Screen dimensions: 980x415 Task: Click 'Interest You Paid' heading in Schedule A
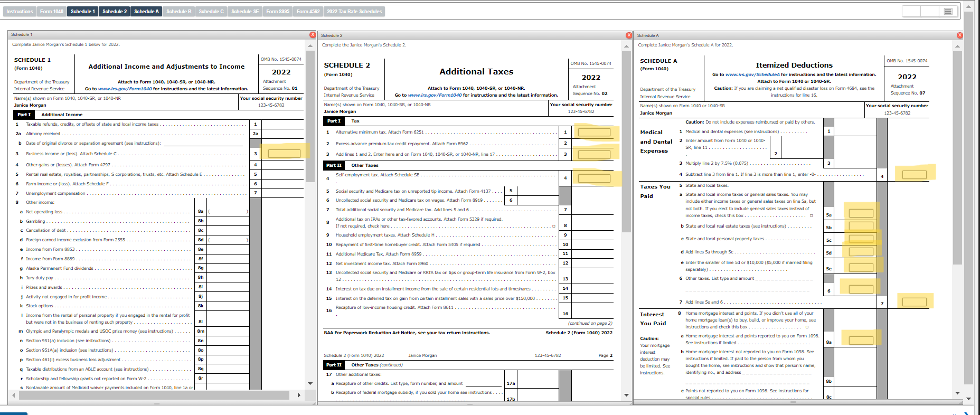pyautogui.click(x=653, y=319)
